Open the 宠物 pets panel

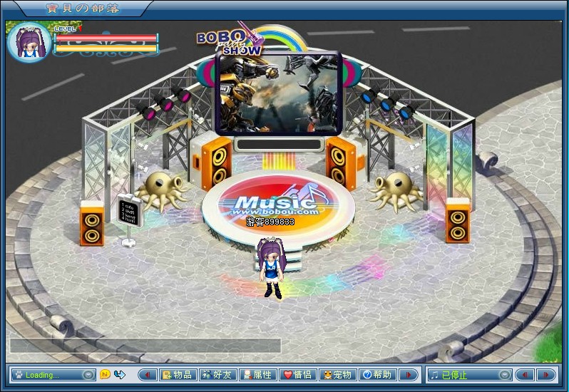(x=337, y=375)
